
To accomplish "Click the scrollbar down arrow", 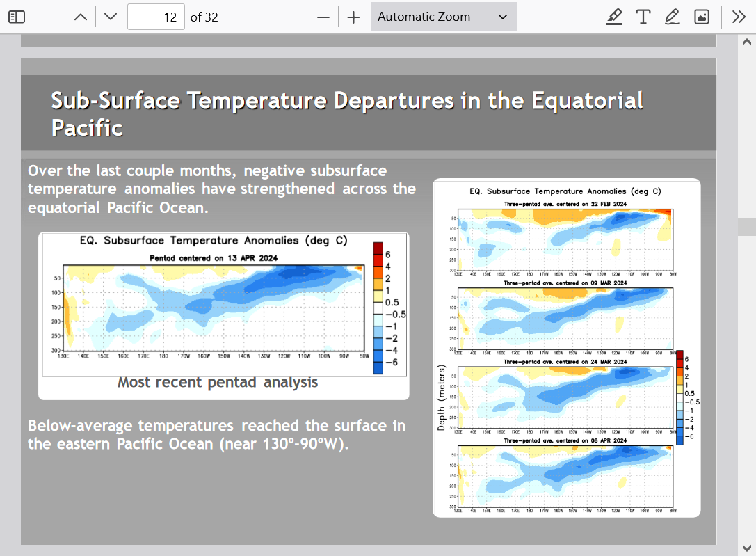I will (x=747, y=548).
